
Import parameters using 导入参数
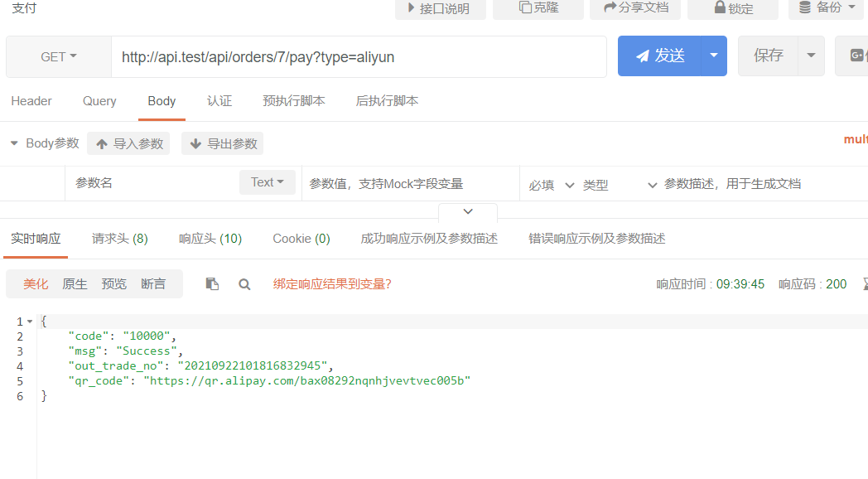point(128,143)
